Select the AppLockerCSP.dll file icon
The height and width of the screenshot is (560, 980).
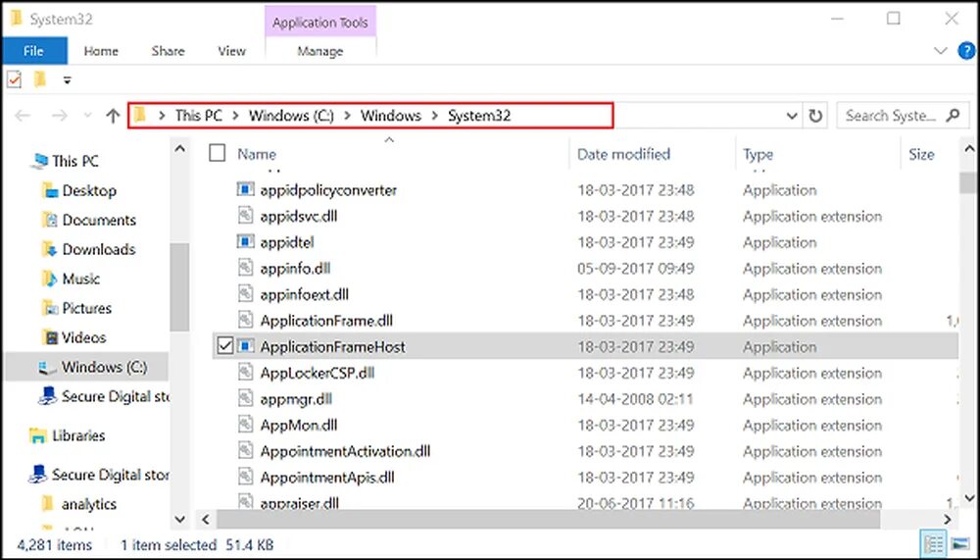point(246,373)
